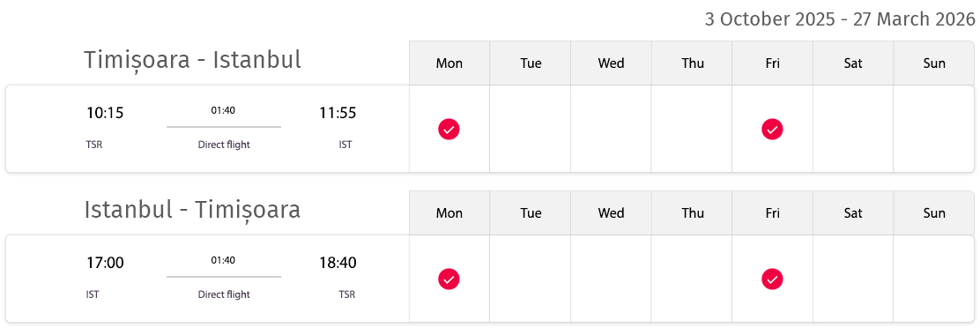Click the 10:15 departure time

click(x=105, y=113)
